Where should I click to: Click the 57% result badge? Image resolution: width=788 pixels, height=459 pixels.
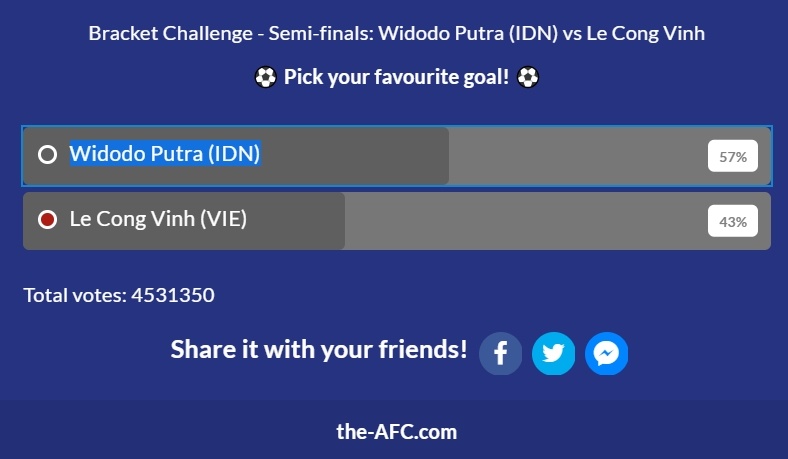(x=733, y=156)
